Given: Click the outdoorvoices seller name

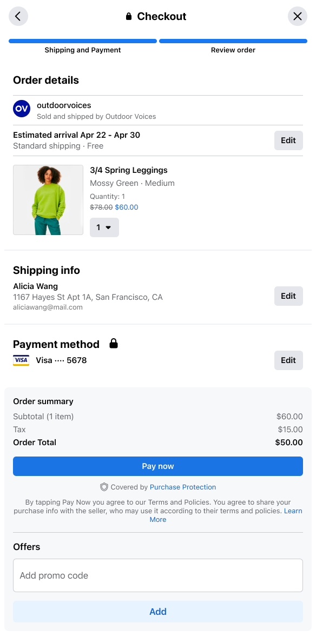Looking at the screenshot, I should click(x=64, y=105).
